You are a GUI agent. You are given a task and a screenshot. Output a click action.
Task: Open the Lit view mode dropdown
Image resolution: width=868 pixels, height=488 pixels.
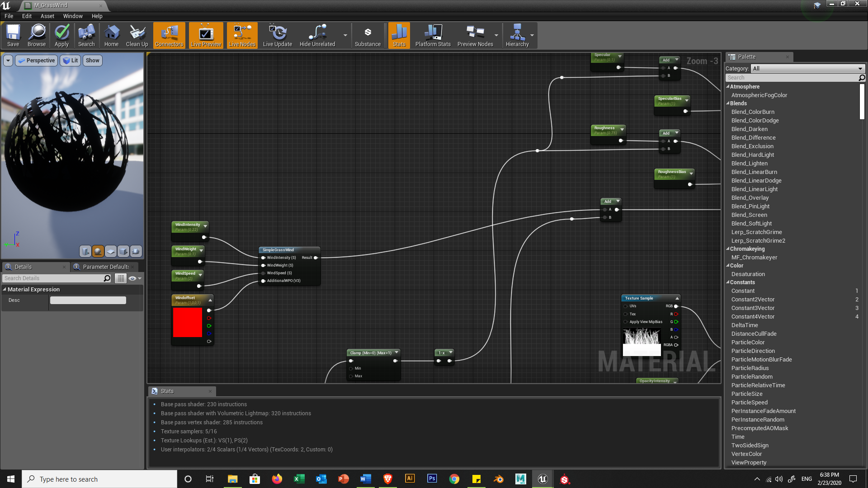[x=70, y=61]
